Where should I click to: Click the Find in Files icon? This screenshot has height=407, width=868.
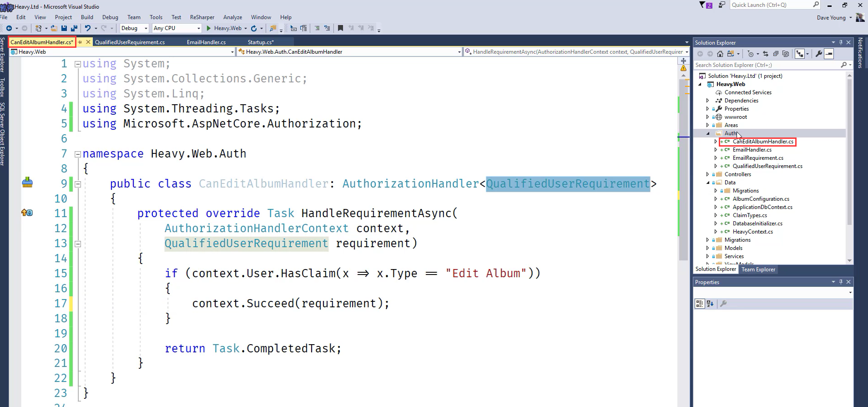point(273,28)
